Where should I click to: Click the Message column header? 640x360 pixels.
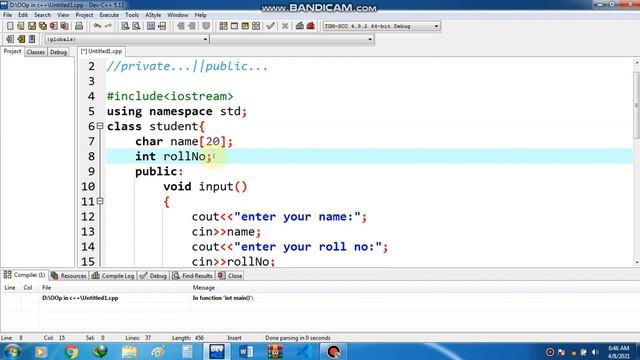pyautogui.click(x=203, y=288)
